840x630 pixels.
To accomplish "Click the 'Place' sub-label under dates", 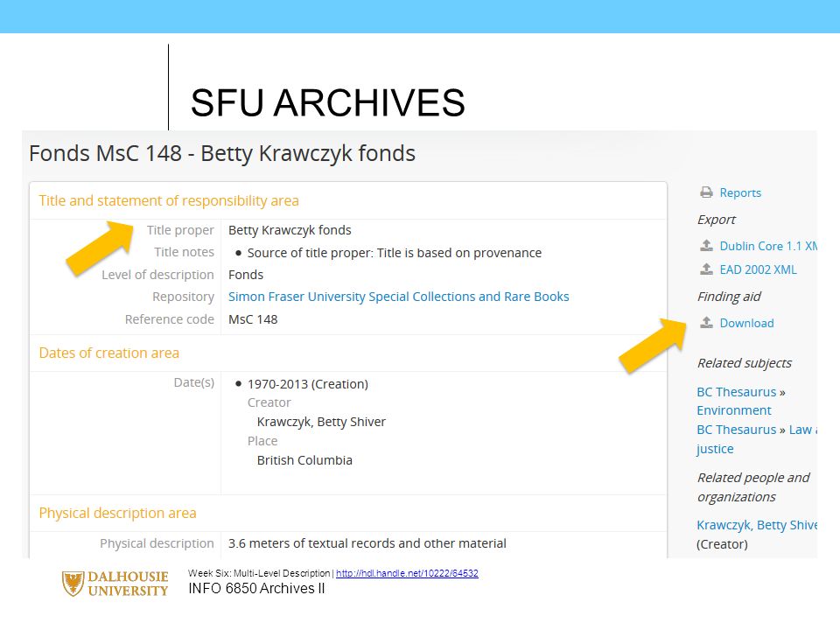I will pyautogui.click(x=262, y=441).
